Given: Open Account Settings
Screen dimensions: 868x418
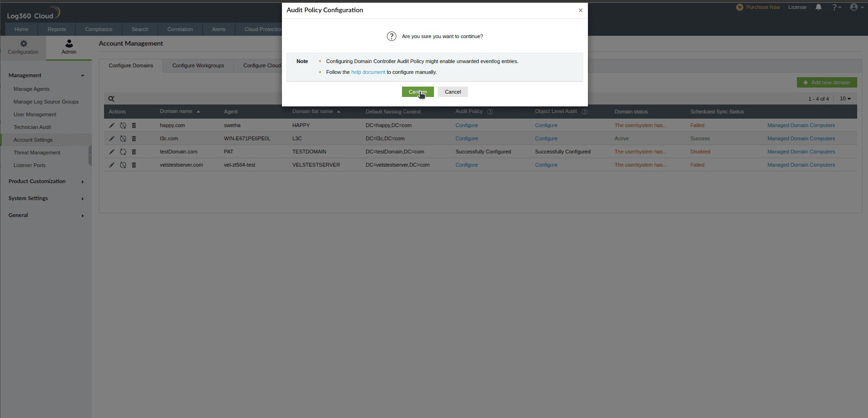Looking at the screenshot, I should click(33, 140).
